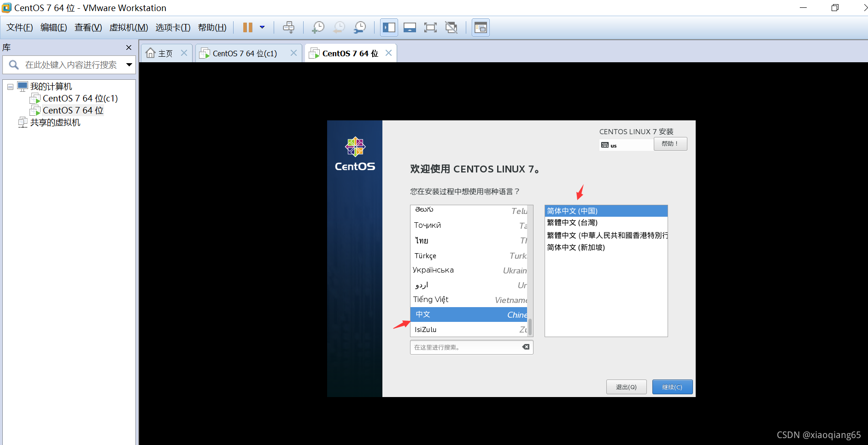The width and height of the screenshot is (868, 445).
Task: Select Українська in the language list
Action: coord(469,271)
